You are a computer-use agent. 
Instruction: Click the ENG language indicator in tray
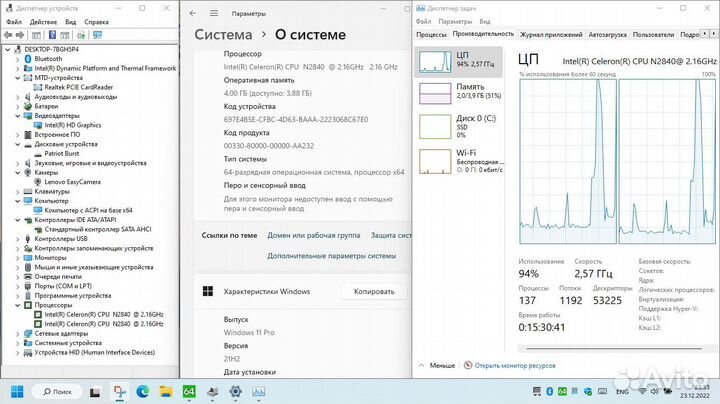coord(622,392)
